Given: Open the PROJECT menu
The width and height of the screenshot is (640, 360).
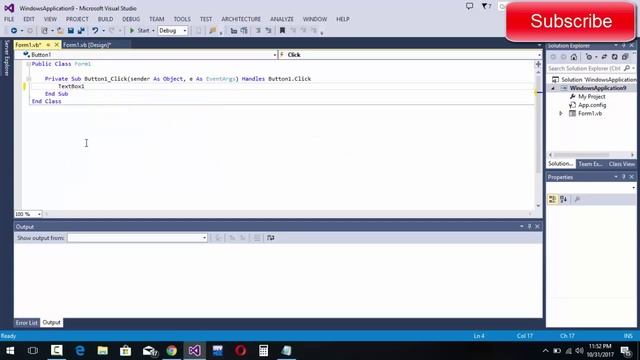Looking at the screenshot, I should [77, 19].
